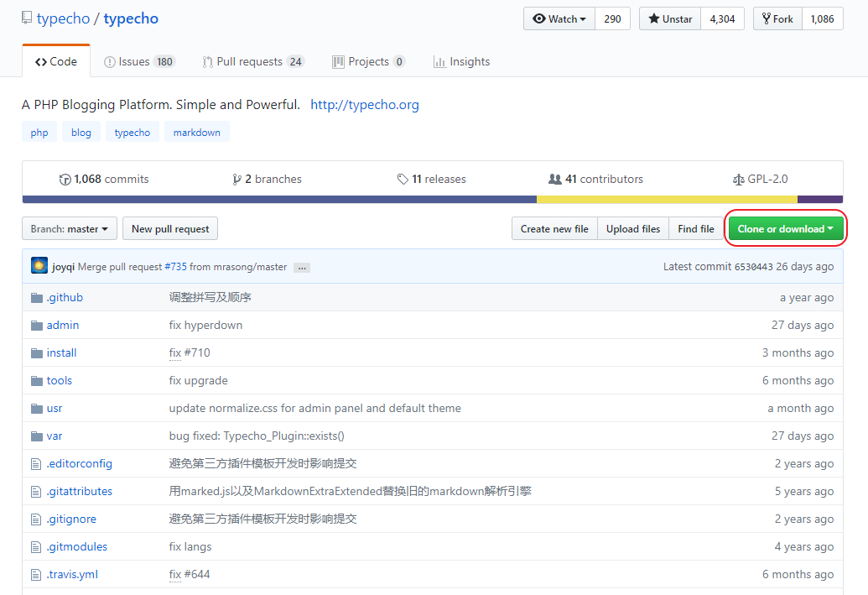The image size is (868, 595).
Task: View the 1,086 forks count
Action: (822, 18)
